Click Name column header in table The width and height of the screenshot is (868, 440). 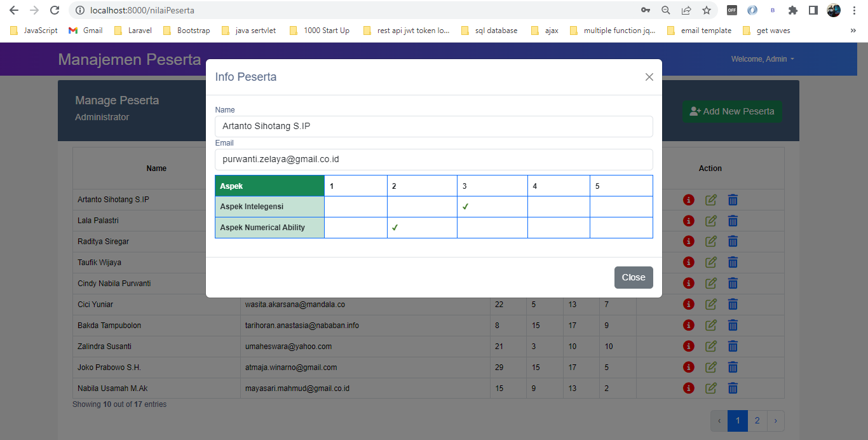coord(156,168)
